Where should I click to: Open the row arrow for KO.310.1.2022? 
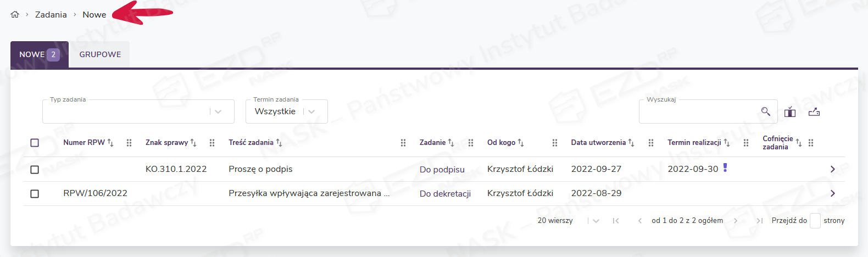(x=832, y=169)
